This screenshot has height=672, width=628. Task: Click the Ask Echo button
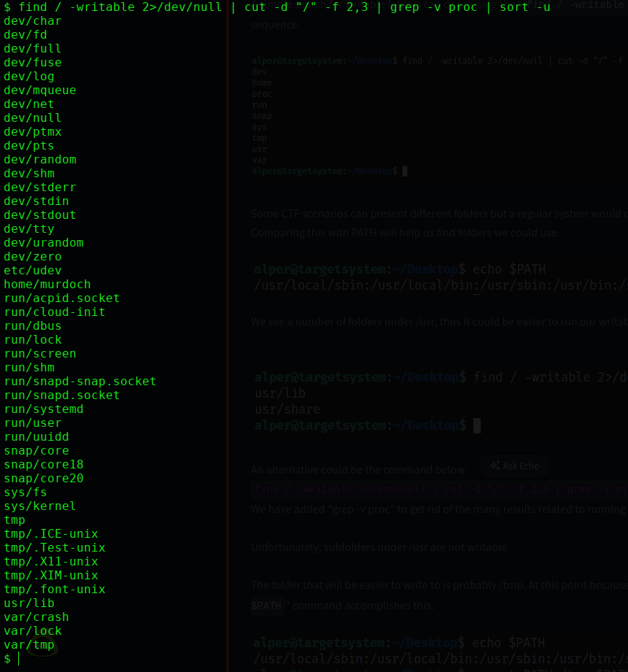coord(514,466)
